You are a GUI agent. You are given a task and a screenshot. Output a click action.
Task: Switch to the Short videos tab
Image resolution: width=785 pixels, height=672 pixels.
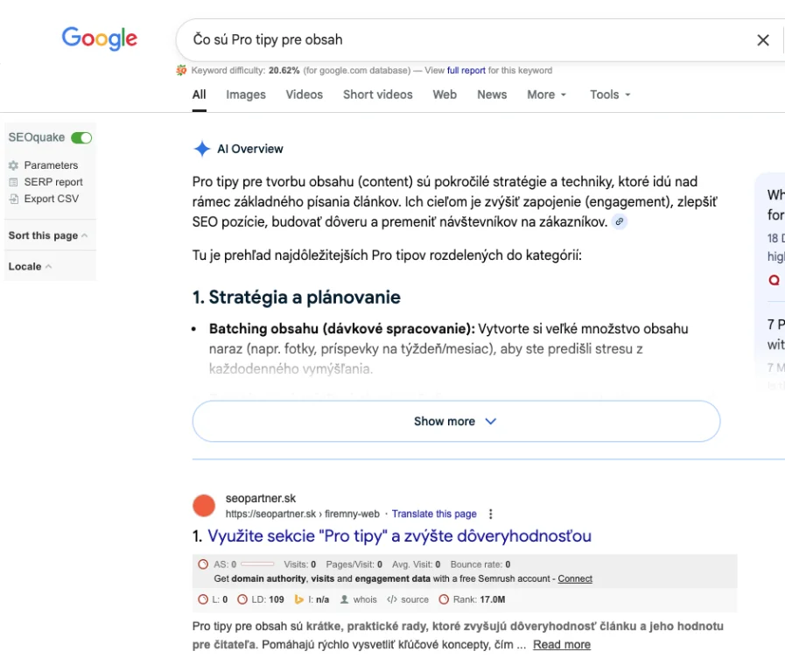[377, 94]
